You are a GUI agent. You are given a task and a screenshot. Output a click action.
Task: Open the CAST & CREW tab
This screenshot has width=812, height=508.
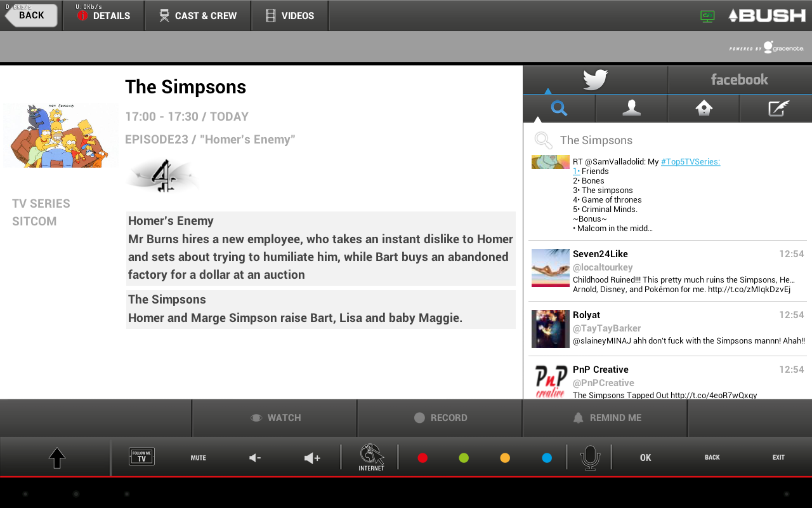coord(197,16)
